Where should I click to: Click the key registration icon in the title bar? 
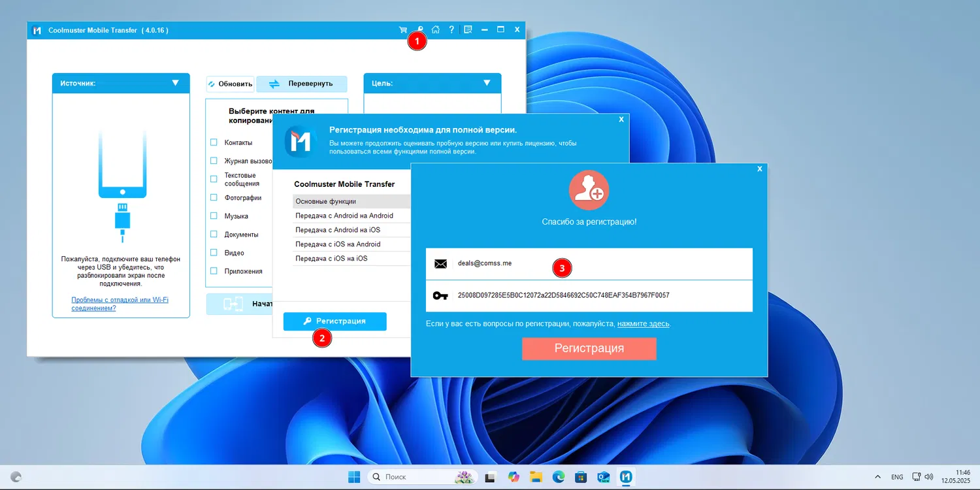pyautogui.click(x=420, y=30)
